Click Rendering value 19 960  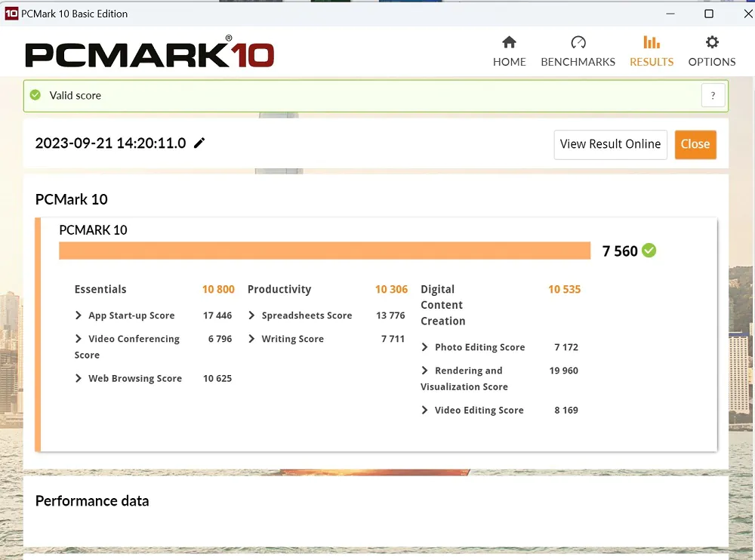point(564,371)
